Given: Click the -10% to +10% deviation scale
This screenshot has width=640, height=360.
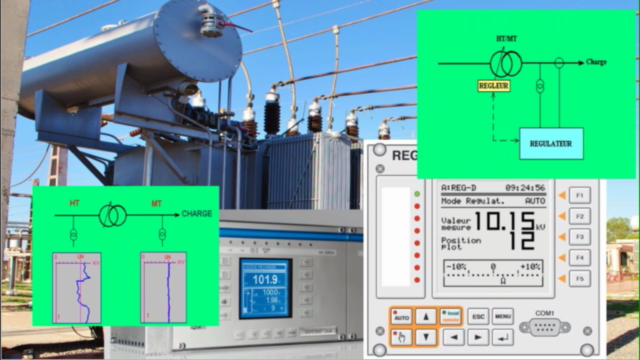Looking at the screenshot, I should click(x=493, y=273).
